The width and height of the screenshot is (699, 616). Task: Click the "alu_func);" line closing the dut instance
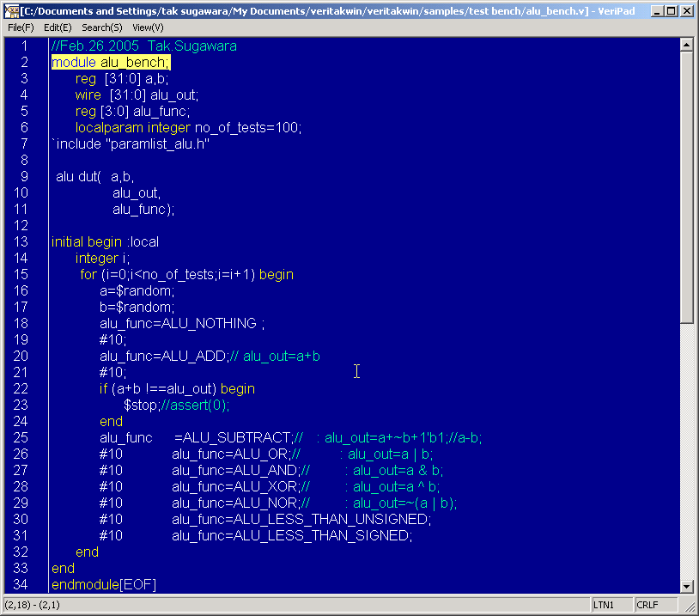click(x=143, y=209)
